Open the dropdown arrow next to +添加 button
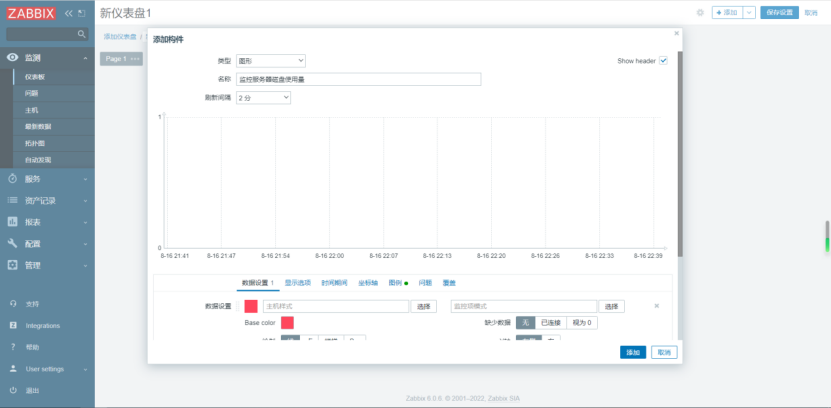The height and width of the screenshot is (408, 831). point(749,13)
